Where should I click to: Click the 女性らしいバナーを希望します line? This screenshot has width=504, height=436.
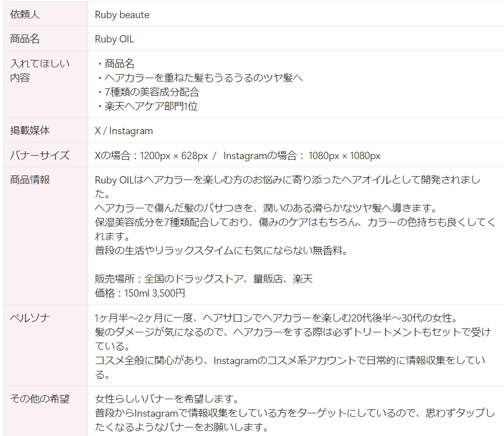pos(167,399)
